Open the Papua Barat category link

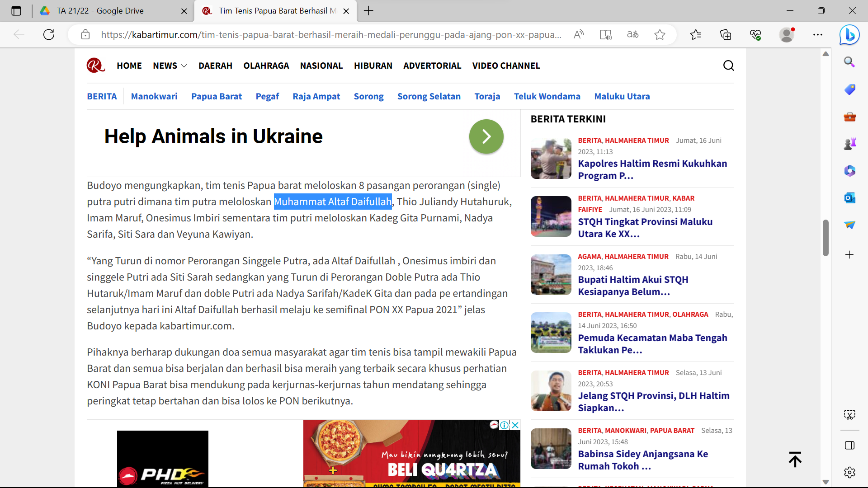[217, 96]
